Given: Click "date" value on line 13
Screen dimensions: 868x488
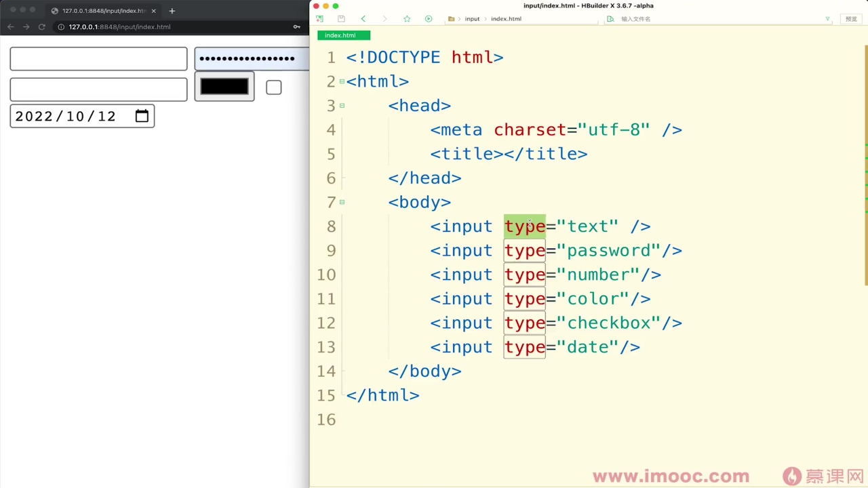Looking at the screenshot, I should point(588,347).
